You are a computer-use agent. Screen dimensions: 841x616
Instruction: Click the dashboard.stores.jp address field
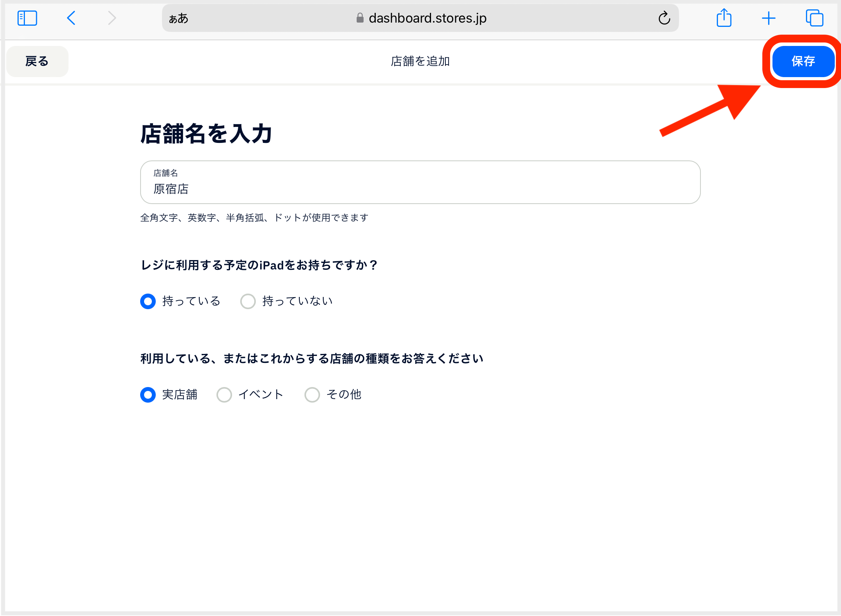[420, 18]
